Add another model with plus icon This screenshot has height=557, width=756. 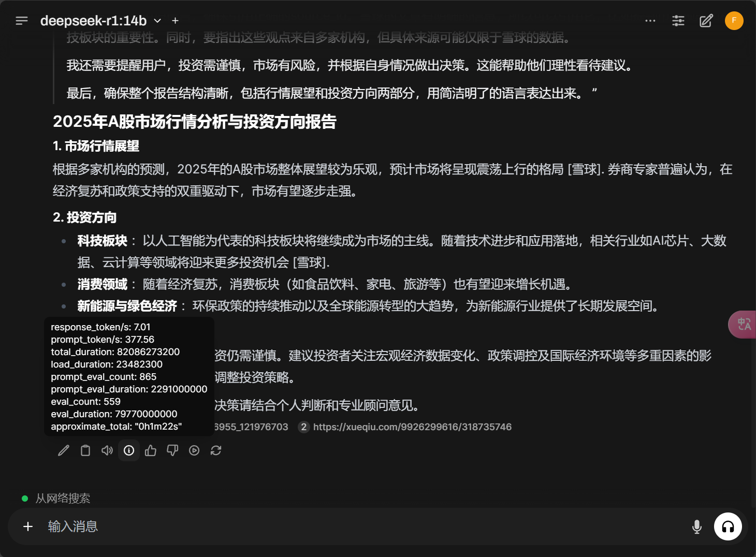[x=175, y=21]
